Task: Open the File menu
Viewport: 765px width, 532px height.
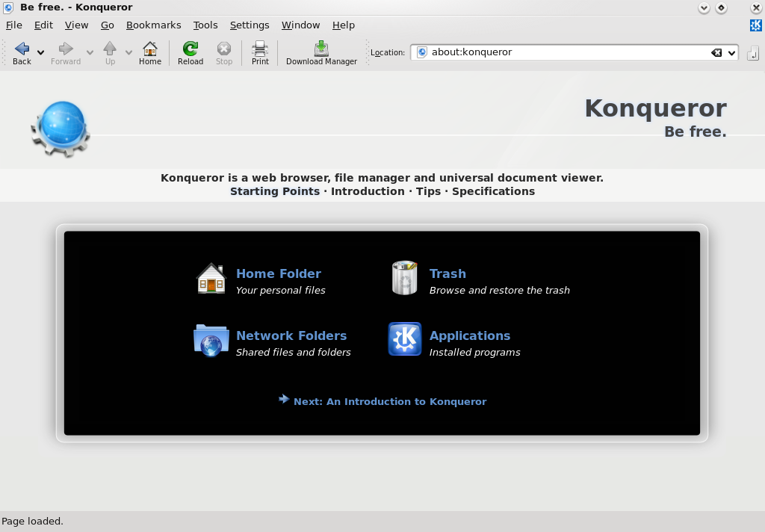Action: 13,25
